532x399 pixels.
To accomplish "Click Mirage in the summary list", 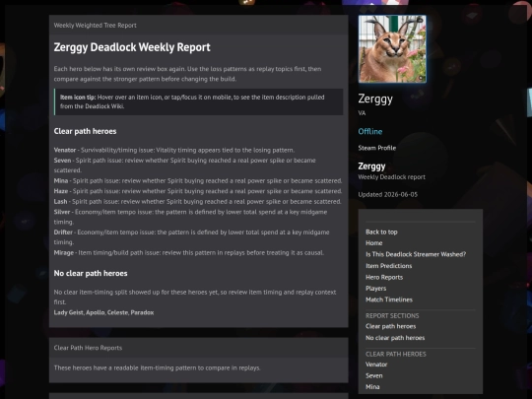I will click(64, 252).
